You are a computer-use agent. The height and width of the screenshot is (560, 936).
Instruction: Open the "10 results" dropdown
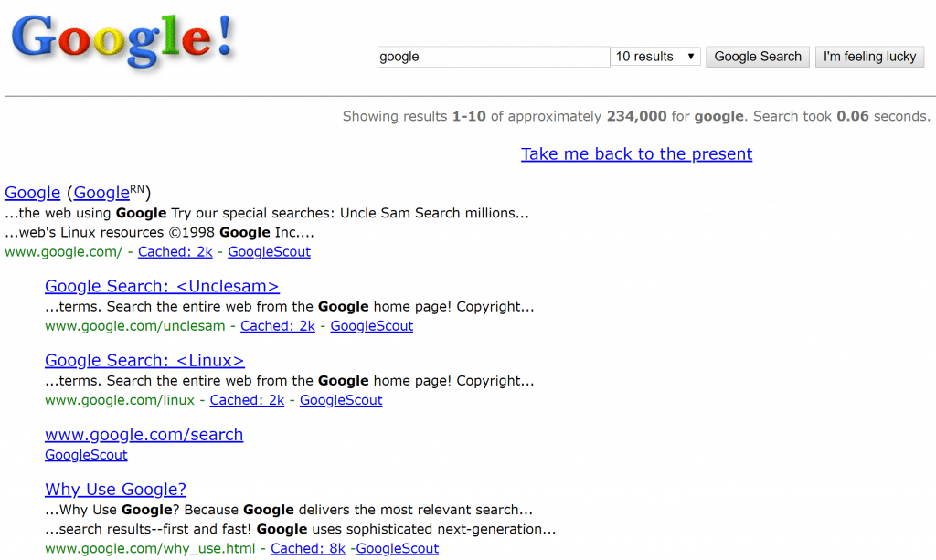coord(654,57)
